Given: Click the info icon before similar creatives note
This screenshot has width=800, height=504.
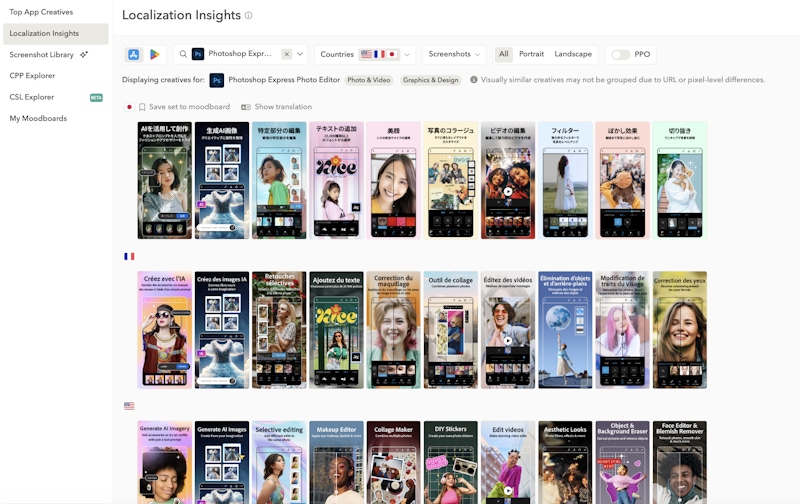Looking at the screenshot, I should coord(473,80).
